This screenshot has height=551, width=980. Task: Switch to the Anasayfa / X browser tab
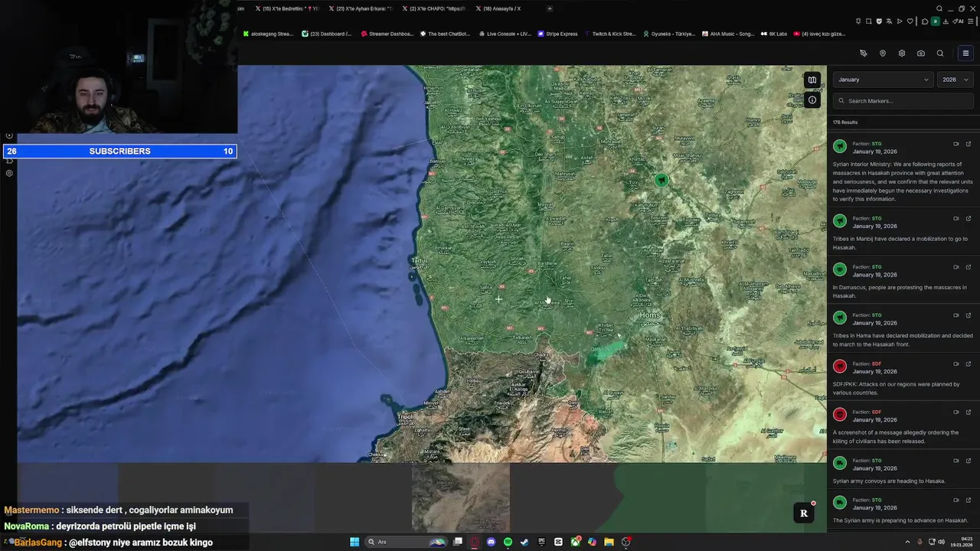[x=499, y=8]
